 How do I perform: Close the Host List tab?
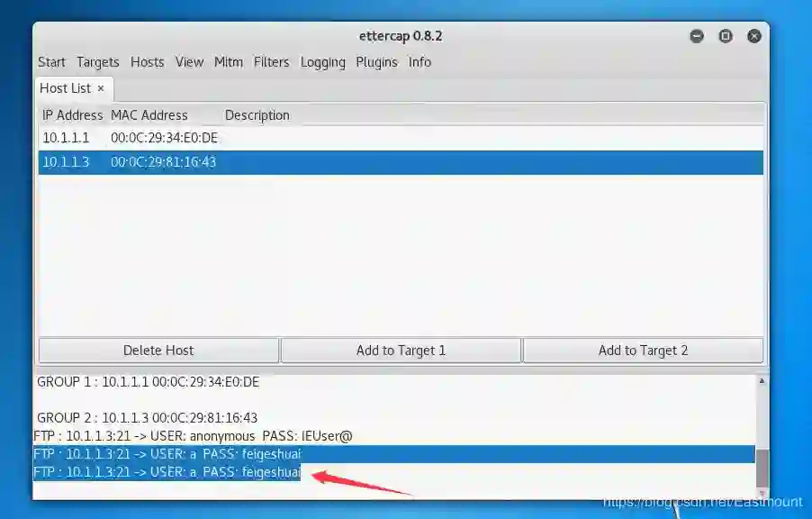click(x=101, y=88)
